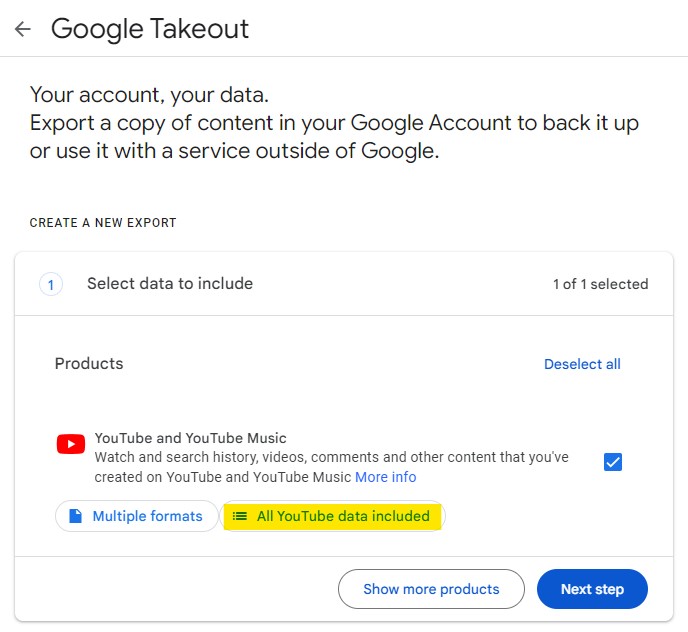688x632 pixels.
Task: Click the Create a new export heading
Action: 103,223
